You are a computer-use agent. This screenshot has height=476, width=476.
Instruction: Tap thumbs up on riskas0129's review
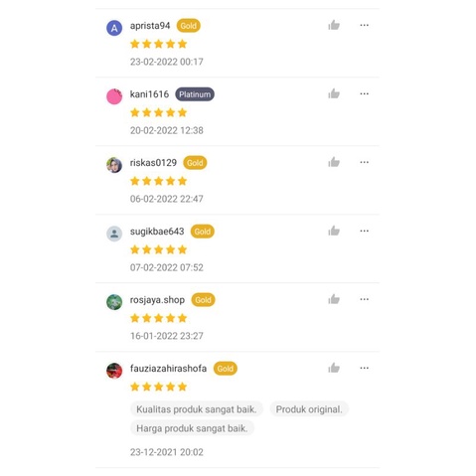click(x=334, y=162)
